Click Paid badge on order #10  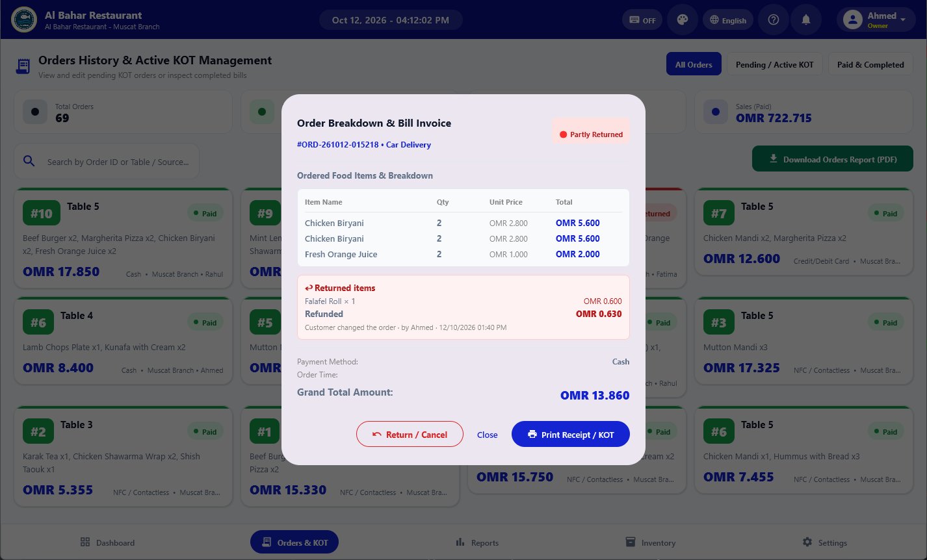click(x=205, y=213)
